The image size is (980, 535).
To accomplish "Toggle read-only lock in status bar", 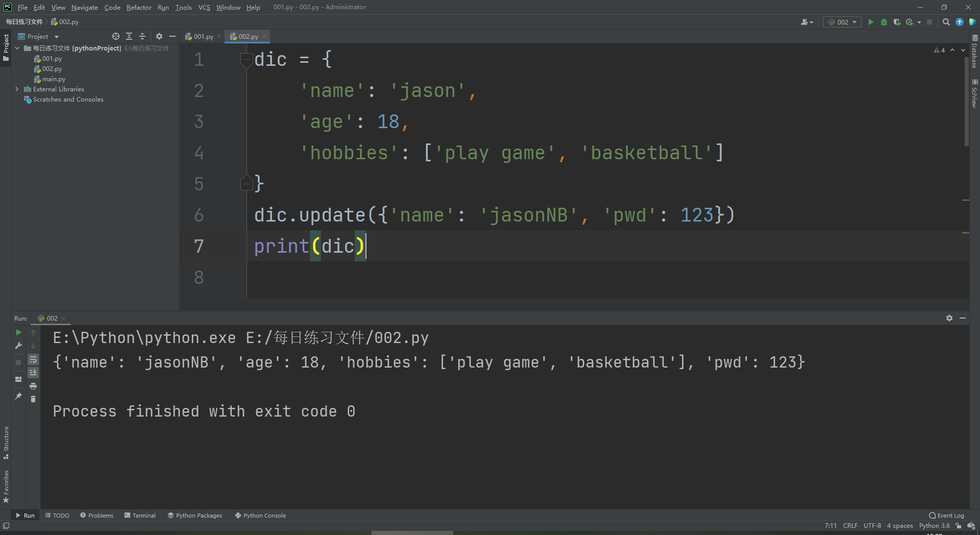I will click(959, 526).
